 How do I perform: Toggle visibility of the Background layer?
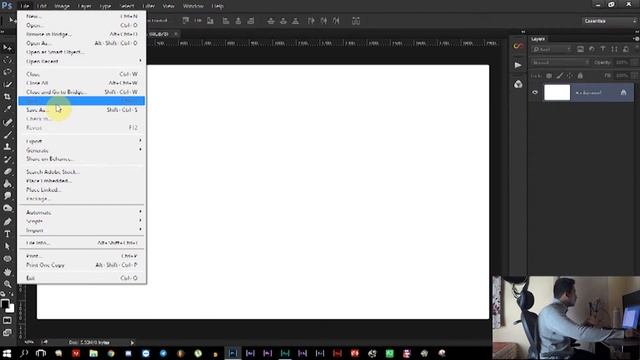535,93
